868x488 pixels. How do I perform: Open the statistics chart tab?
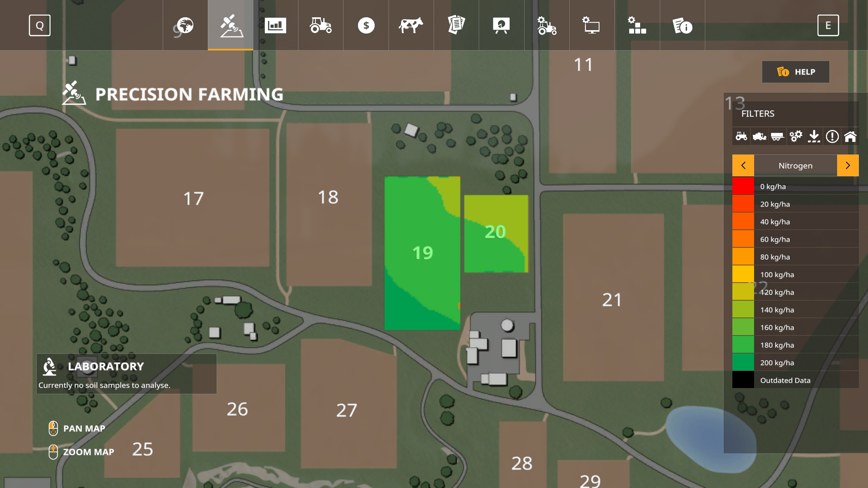point(275,25)
